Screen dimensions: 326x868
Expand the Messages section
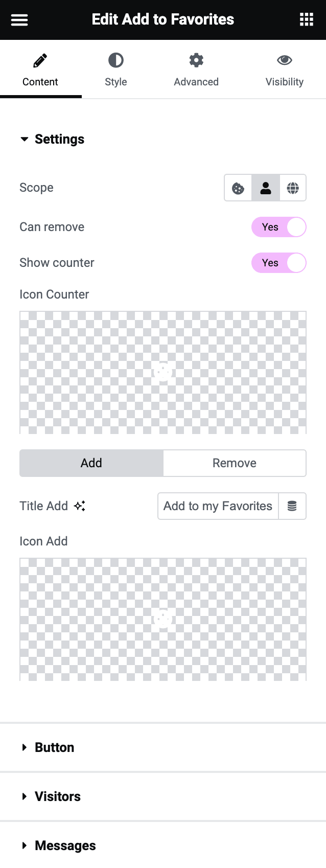pos(65,846)
